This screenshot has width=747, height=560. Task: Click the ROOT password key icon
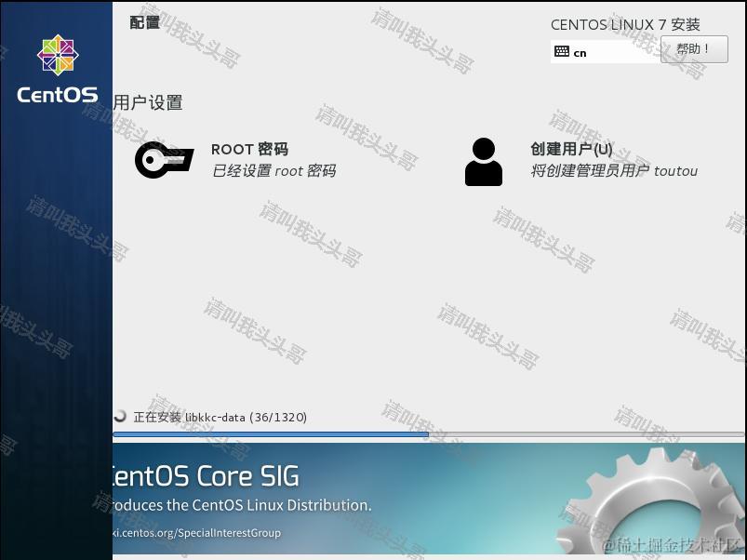point(165,160)
